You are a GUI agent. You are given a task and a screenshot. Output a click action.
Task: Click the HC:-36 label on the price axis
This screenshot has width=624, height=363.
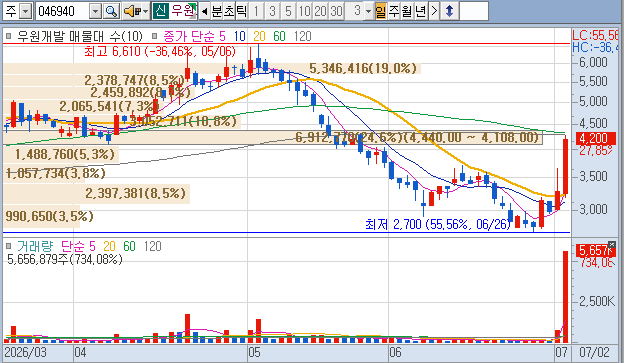tap(596, 47)
